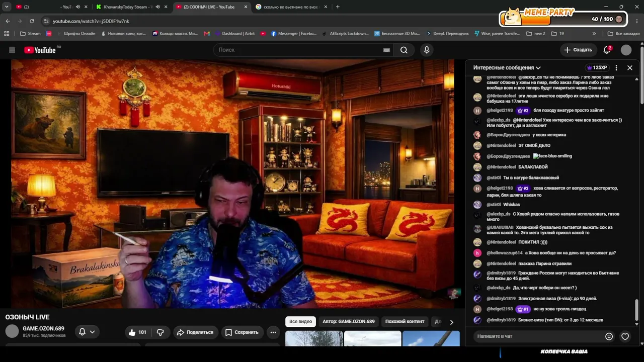Open the tab search dropdown arrow
644x362 pixels.
point(7,7)
